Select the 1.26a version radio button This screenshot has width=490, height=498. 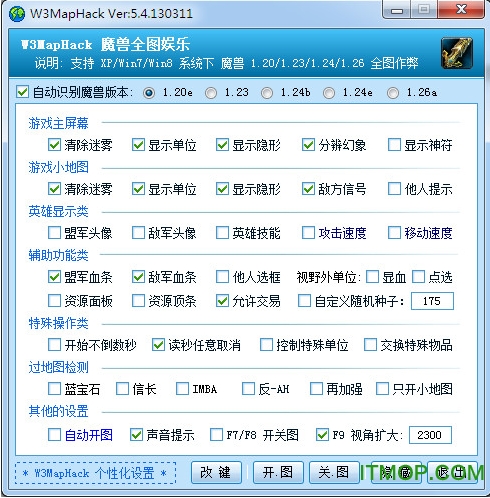pos(393,93)
